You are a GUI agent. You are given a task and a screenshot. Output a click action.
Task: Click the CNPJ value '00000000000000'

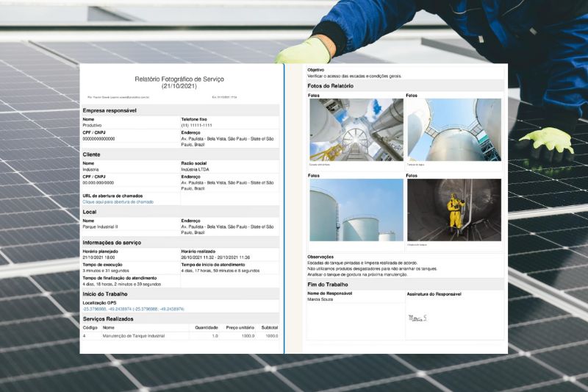(98, 139)
